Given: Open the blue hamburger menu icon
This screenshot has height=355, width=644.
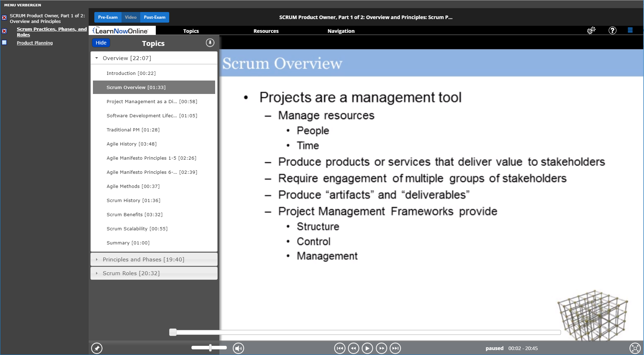Looking at the screenshot, I should coord(630,30).
